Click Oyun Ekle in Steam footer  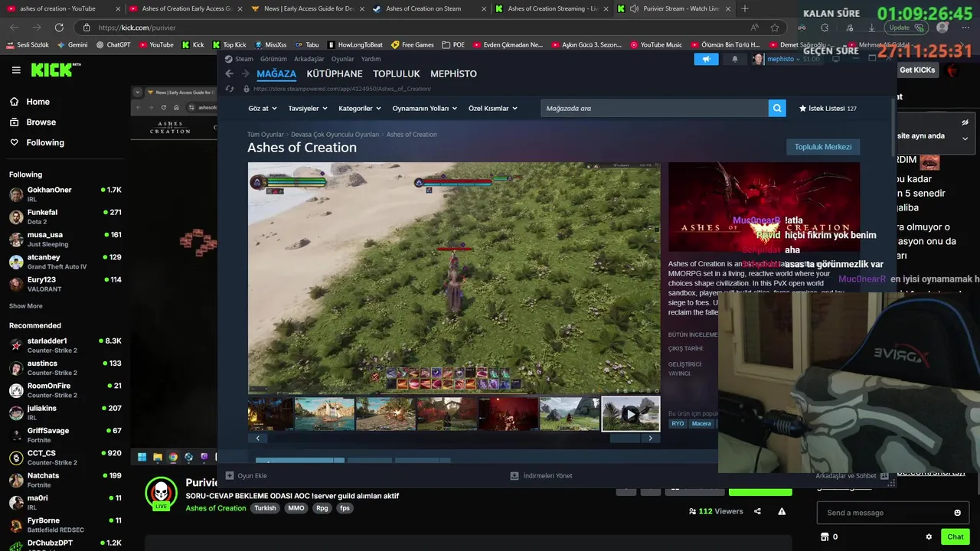click(245, 476)
